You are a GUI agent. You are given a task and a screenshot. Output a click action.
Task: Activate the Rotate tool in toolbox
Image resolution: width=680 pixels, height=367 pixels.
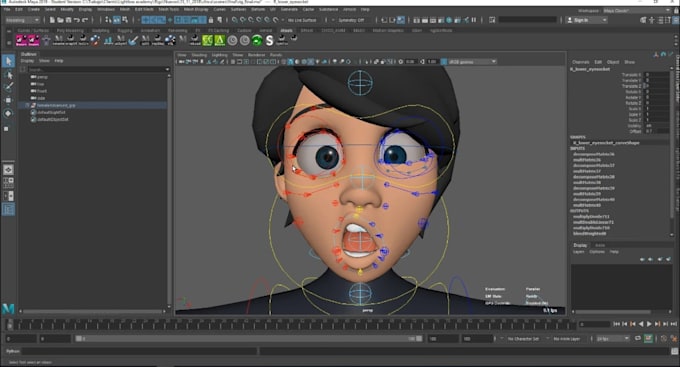(8, 113)
